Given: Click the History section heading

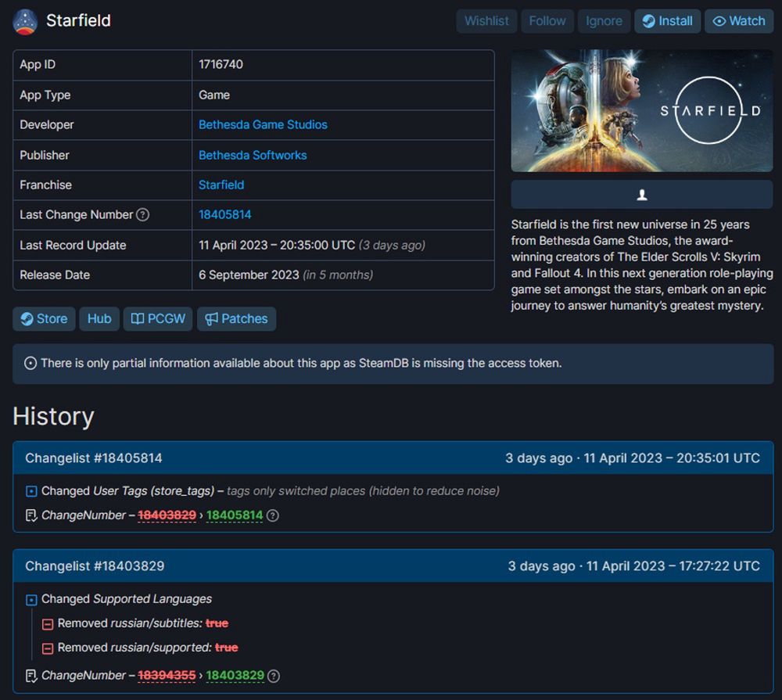Looking at the screenshot, I should coord(53,416).
